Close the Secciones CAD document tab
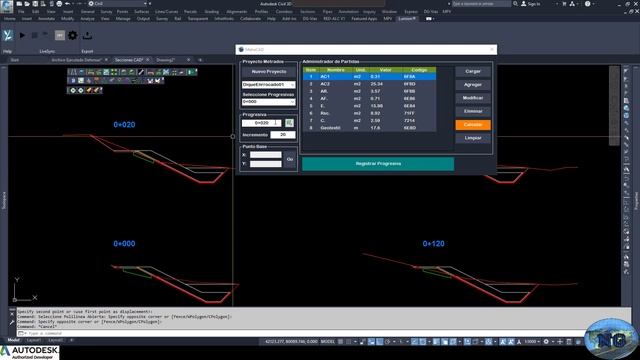This screenshot has width=640, height=360. pyautogui.click(x=148, y=60)
